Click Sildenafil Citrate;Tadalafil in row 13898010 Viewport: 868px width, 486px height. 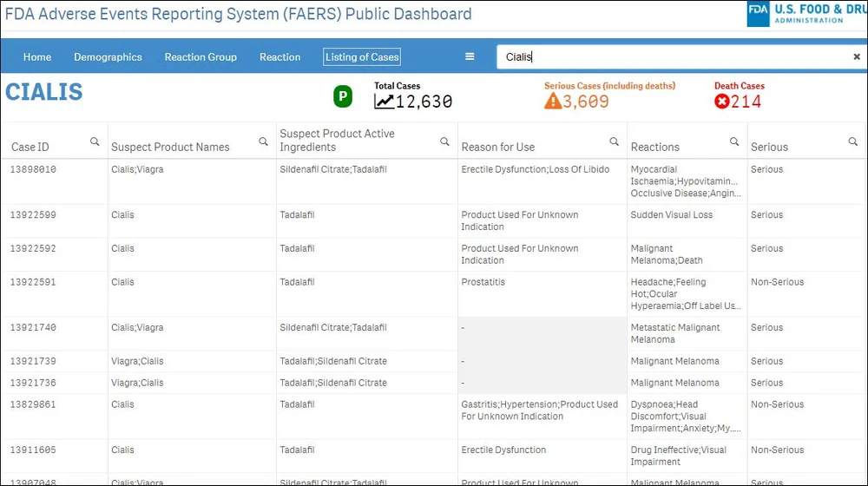pos(333,169)
